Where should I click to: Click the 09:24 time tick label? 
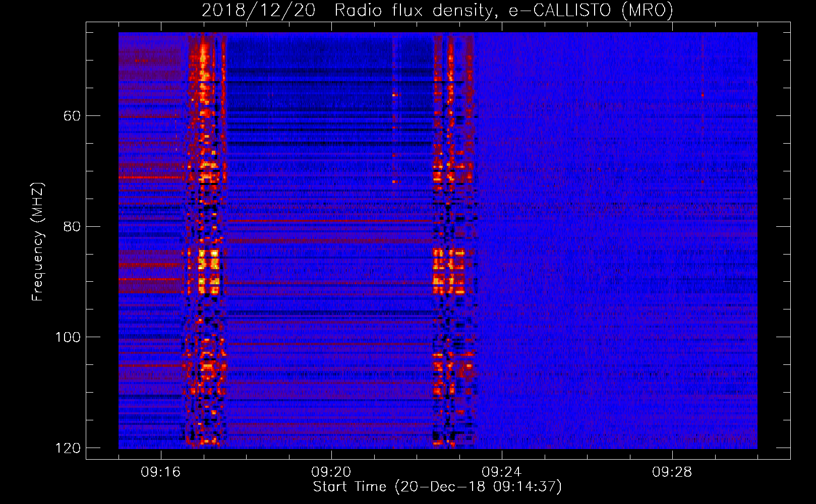tap(502, 472)
